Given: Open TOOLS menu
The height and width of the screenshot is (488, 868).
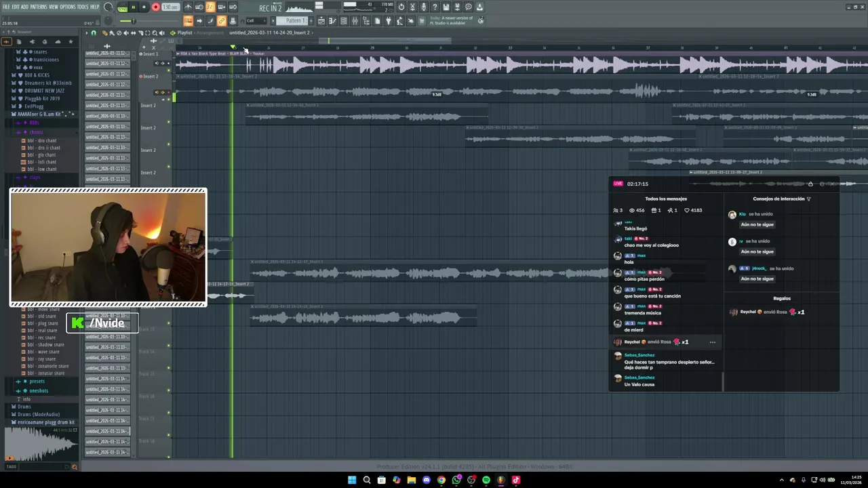Looking at the screenshot, I should coord(83,7).
